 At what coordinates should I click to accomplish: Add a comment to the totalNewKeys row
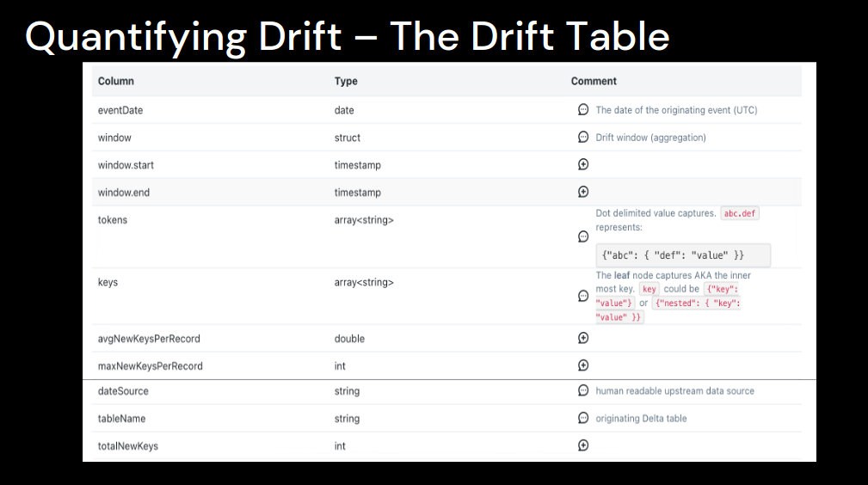click(583, 445)
